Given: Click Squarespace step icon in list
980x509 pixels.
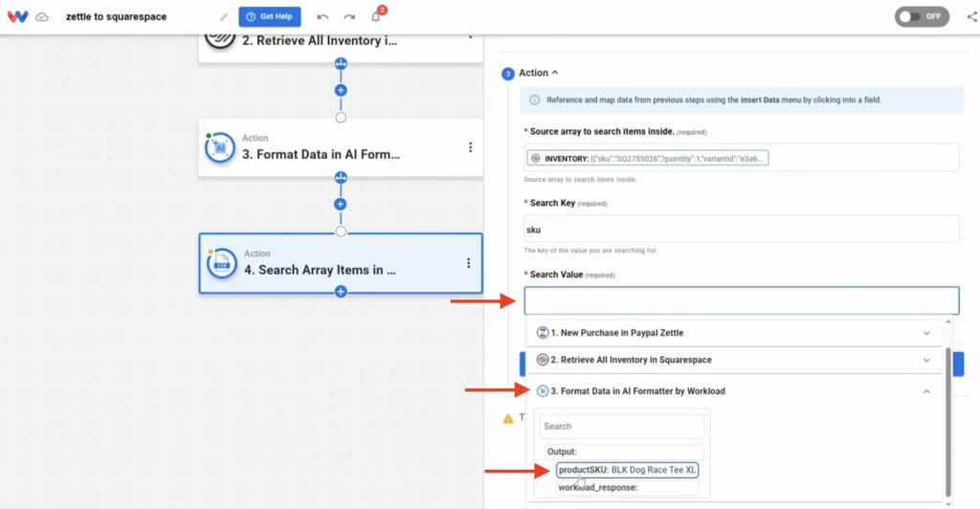Looking at the screenshot, I should 543,360.
